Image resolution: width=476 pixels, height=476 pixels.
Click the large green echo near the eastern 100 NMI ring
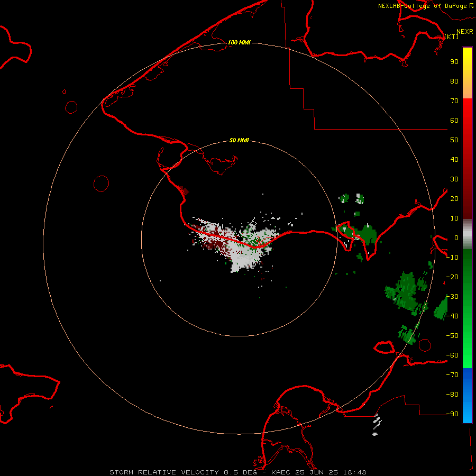[406, 292]
